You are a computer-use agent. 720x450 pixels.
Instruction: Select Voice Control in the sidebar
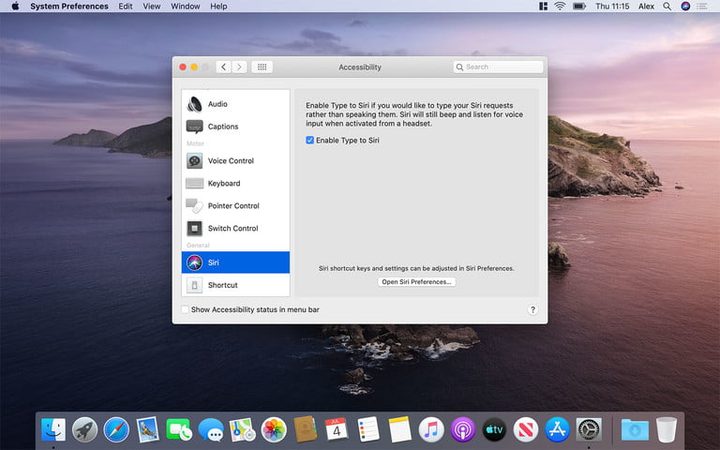(x=236, y=161)
